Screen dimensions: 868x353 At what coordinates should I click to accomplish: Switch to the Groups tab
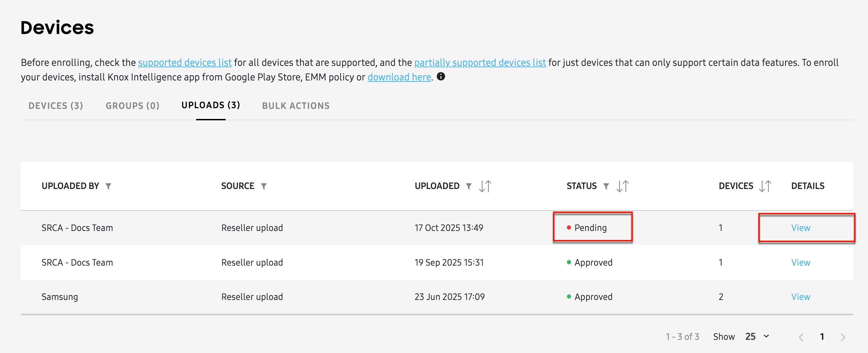[133, 106]
